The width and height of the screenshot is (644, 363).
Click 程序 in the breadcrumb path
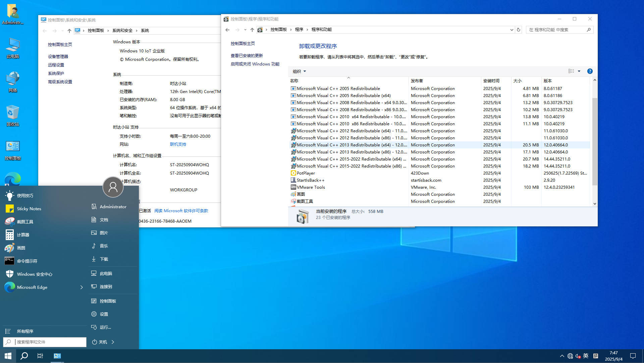point(299,30)
